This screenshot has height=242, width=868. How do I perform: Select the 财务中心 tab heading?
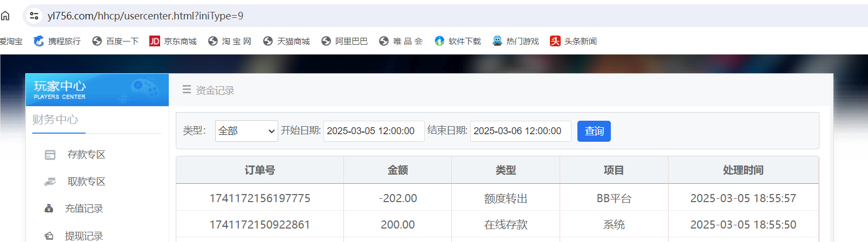click(x=56, y=119)
